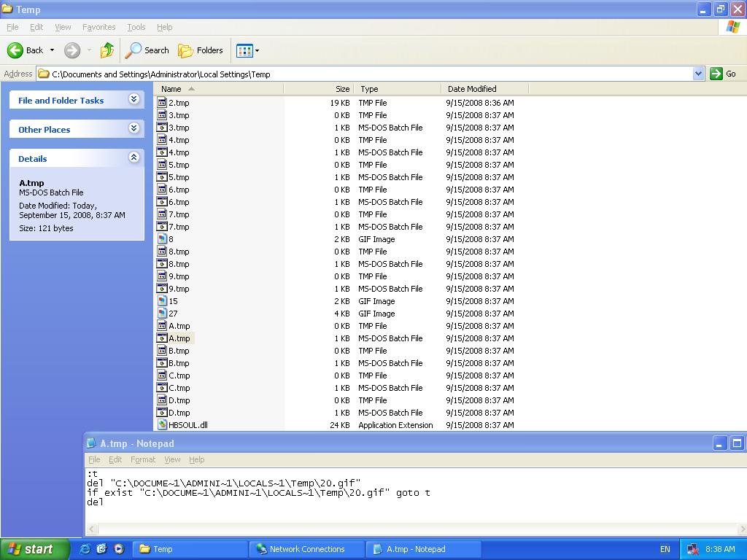This screenshot has width=747, height=560.
Task: Select the D.tmp TMP File icon
Action: click(162, 400)
